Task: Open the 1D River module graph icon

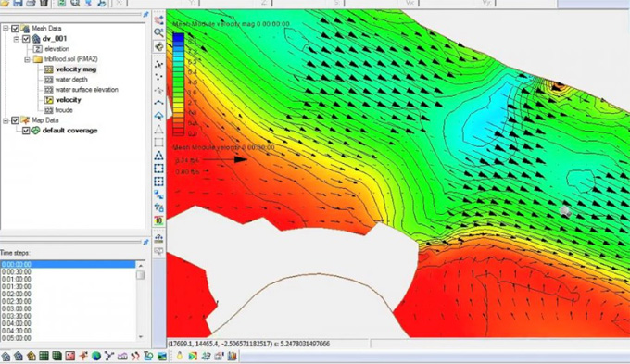Action: click(x=122, y=356)
